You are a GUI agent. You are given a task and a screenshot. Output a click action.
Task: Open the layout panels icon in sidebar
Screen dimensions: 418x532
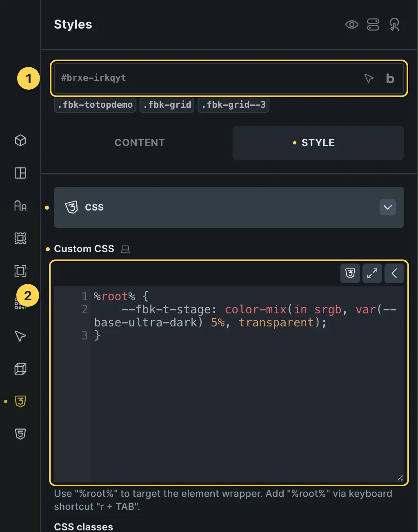coord(20,173)
